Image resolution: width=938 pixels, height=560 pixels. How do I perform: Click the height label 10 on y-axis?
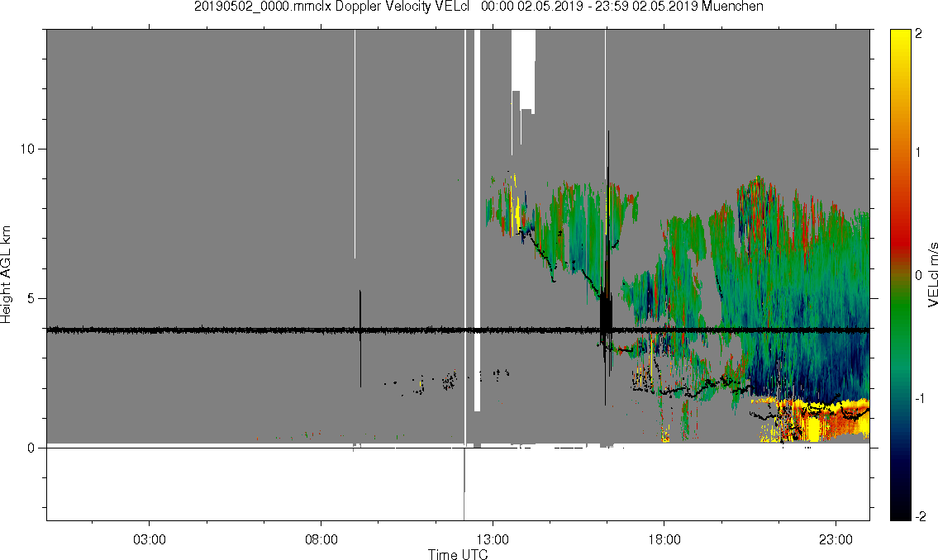27,149
